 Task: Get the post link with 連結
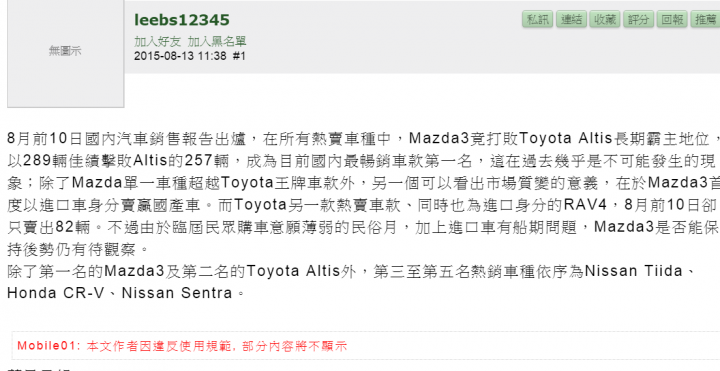(571, 19)
